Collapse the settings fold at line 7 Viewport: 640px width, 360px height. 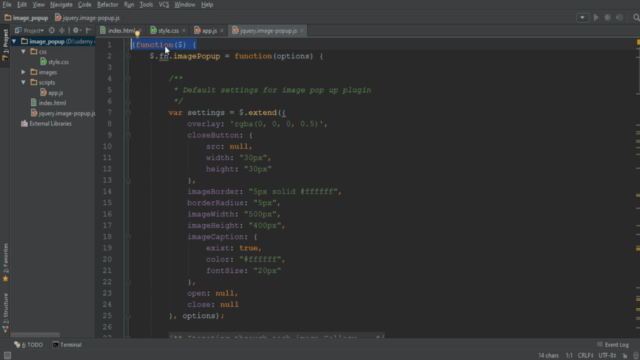128,113
